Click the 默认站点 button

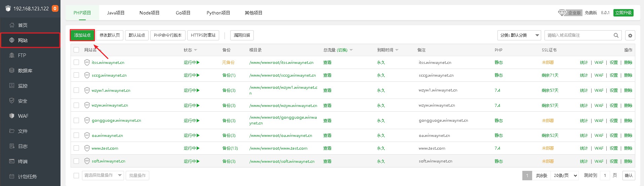click(137, 35)
